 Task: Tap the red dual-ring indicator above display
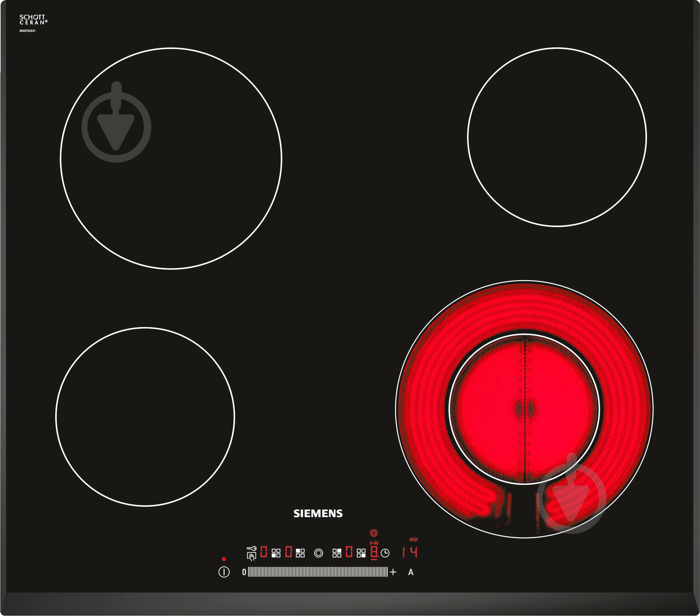(x=374, y=533)
